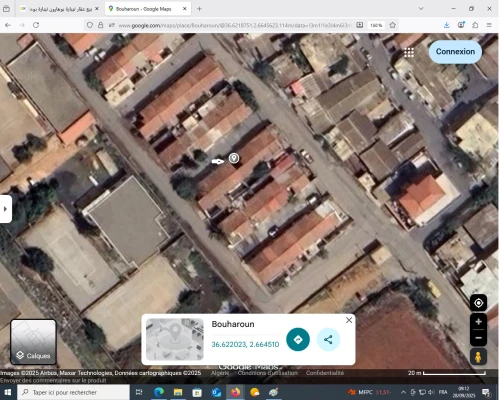500x400 pixels.
Task: Open site permissions icon in address bar
Action: (112, 25)
